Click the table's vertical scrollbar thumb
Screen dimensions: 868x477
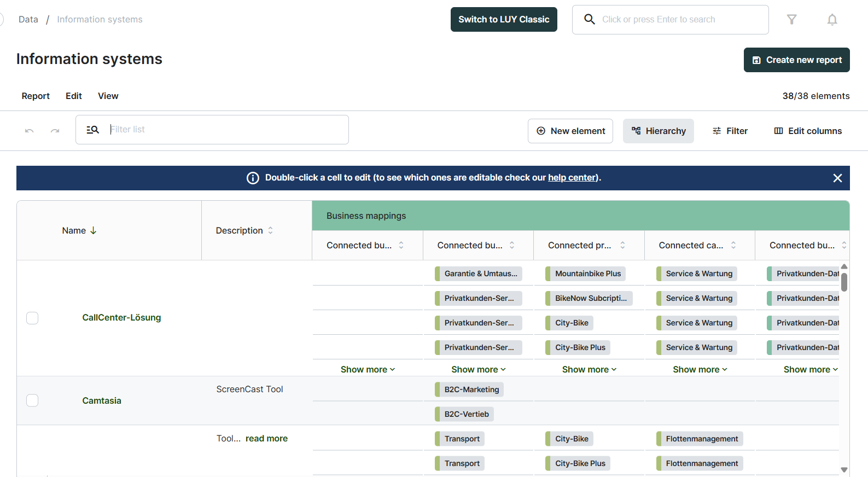click(x=844, y=282)
